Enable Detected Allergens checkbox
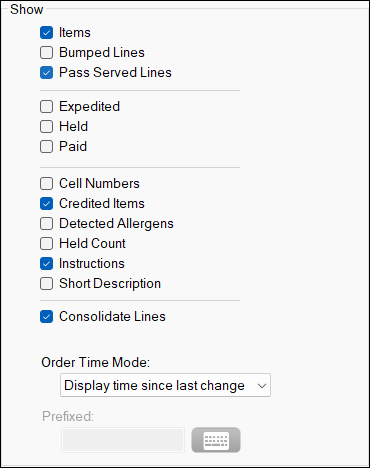The width and height of the screenshot is (370, 468). click(x=46, y=224)
